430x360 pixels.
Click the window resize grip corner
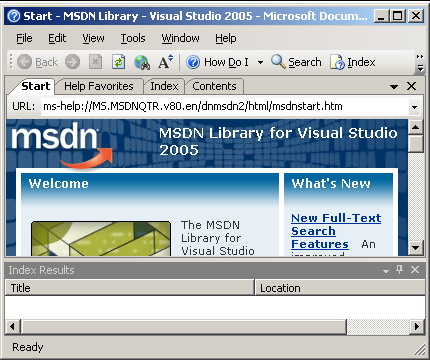point(420,350)
